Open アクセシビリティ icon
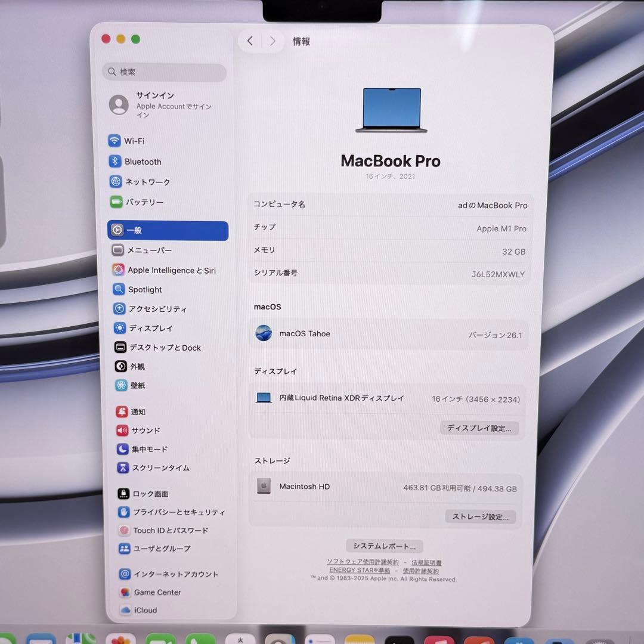 tap(119, 308)
